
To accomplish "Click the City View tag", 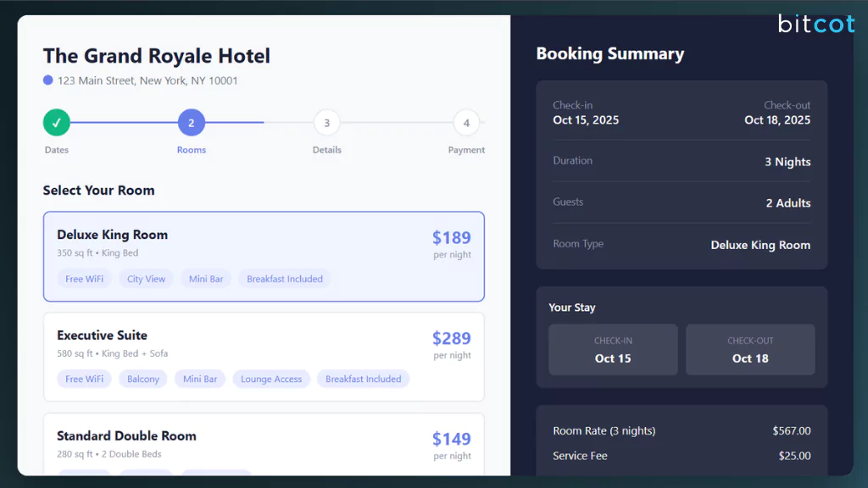I will pyautogui.click(x=146, y=279).
